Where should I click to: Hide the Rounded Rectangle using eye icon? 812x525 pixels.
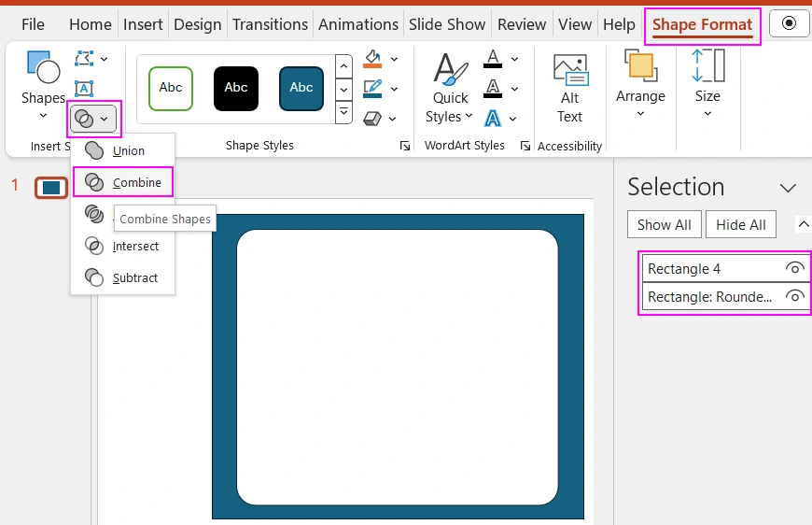794,296
